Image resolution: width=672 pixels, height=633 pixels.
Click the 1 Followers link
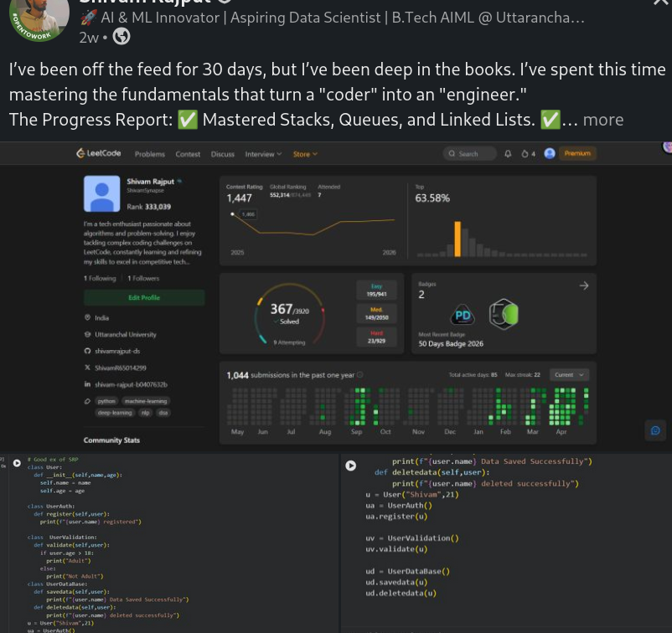click(143, 278)
